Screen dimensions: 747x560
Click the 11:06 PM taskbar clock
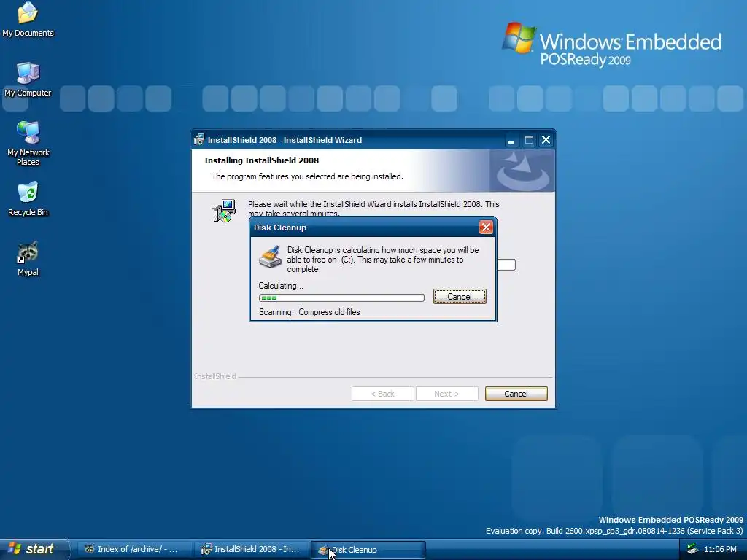pos(720,550)
